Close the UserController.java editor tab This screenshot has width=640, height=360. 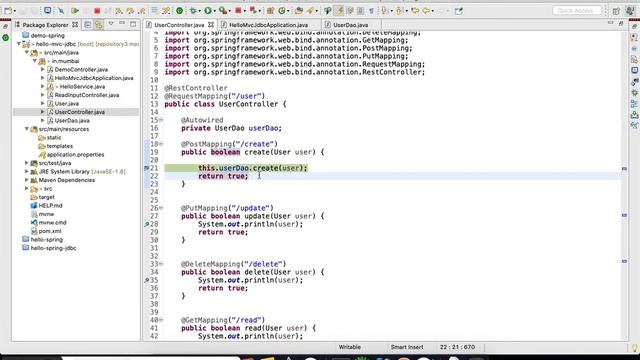pyautogui.click(x=211, y=25)
